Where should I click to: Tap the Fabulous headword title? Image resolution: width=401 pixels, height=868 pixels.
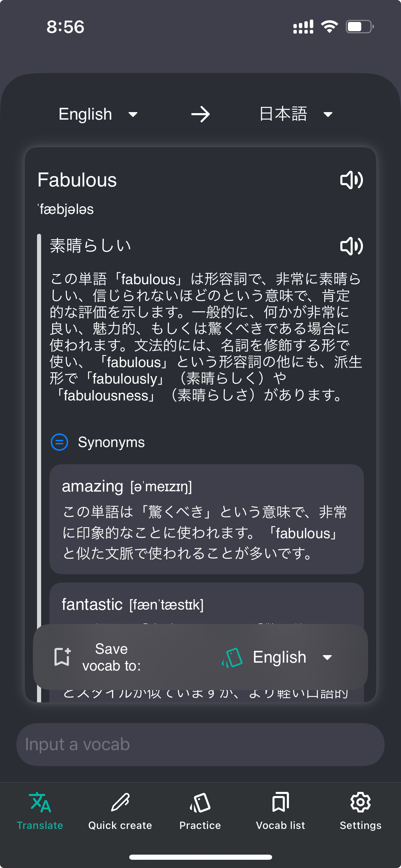[77, 180]
